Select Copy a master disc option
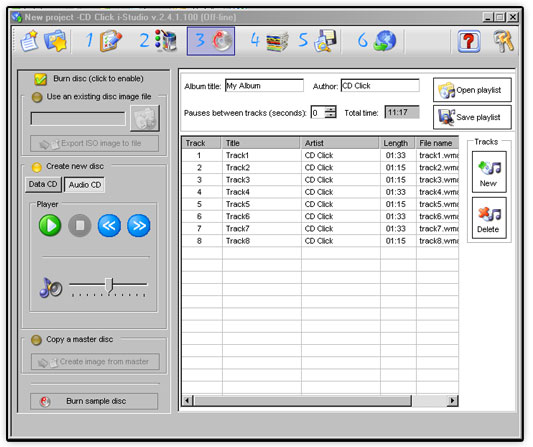Screen dimensions: 533x447 point(36,340)
